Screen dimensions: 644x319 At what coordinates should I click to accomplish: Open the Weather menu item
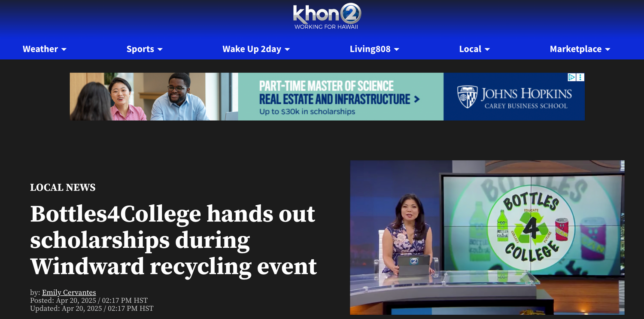pos(40,49)
